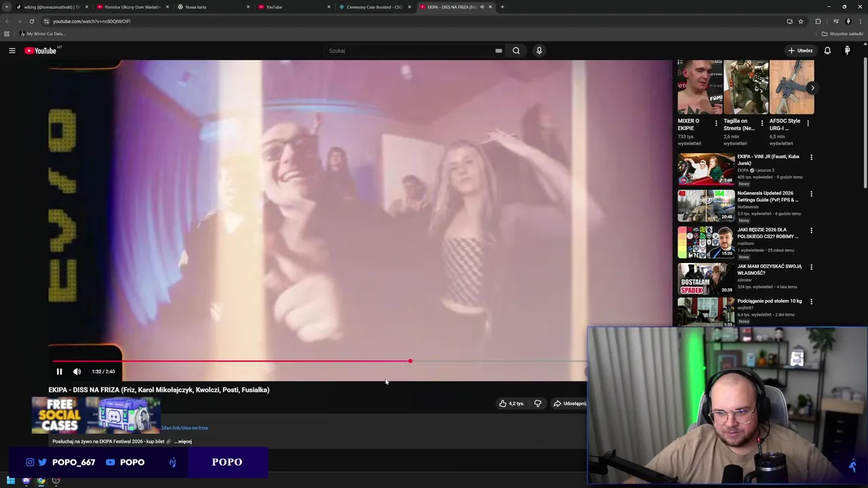Open the bfan.link/diss-na-friza link
868x488 pixels.
click(x=184, y=428)
